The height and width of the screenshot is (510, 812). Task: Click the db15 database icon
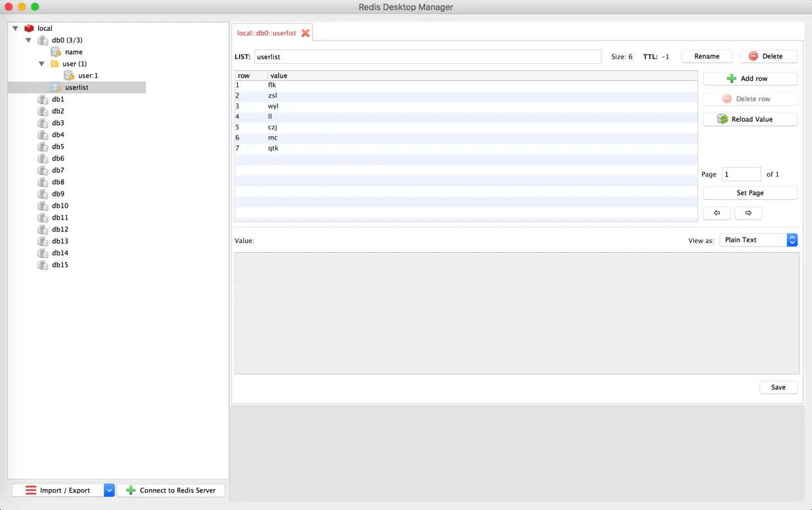43,265
